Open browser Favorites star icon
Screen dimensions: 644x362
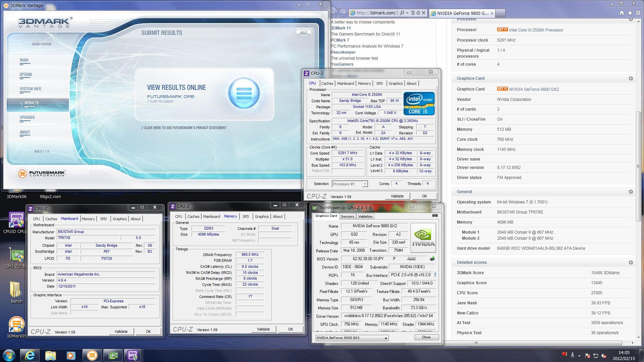tap(630, 13)
